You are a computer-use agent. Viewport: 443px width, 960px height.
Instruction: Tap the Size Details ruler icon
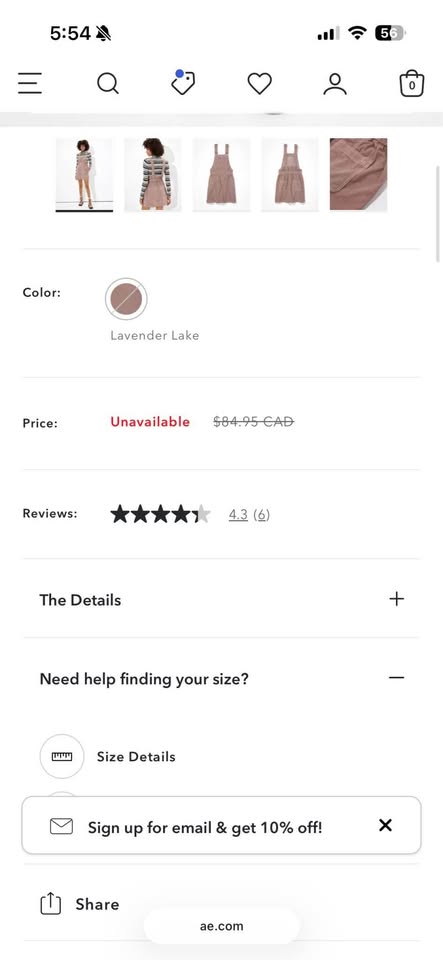tap(62, 756)
